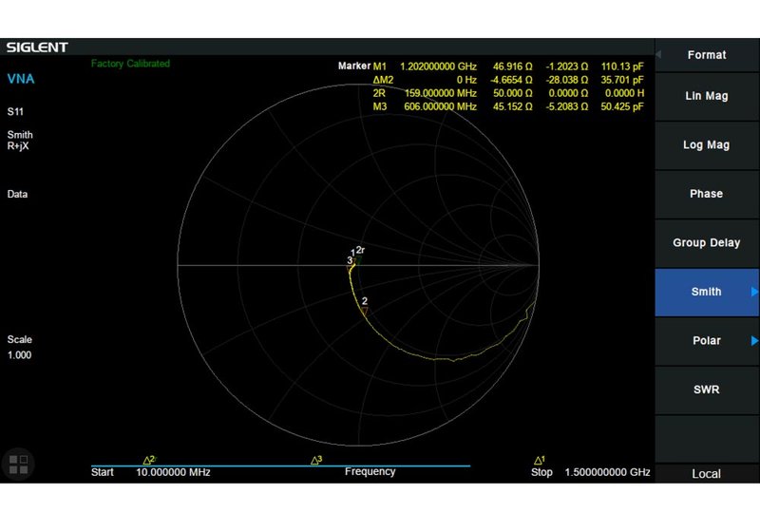Click the 50.425 pF value for M3
The width and height of the screenshot is (760, 532).
622,106
